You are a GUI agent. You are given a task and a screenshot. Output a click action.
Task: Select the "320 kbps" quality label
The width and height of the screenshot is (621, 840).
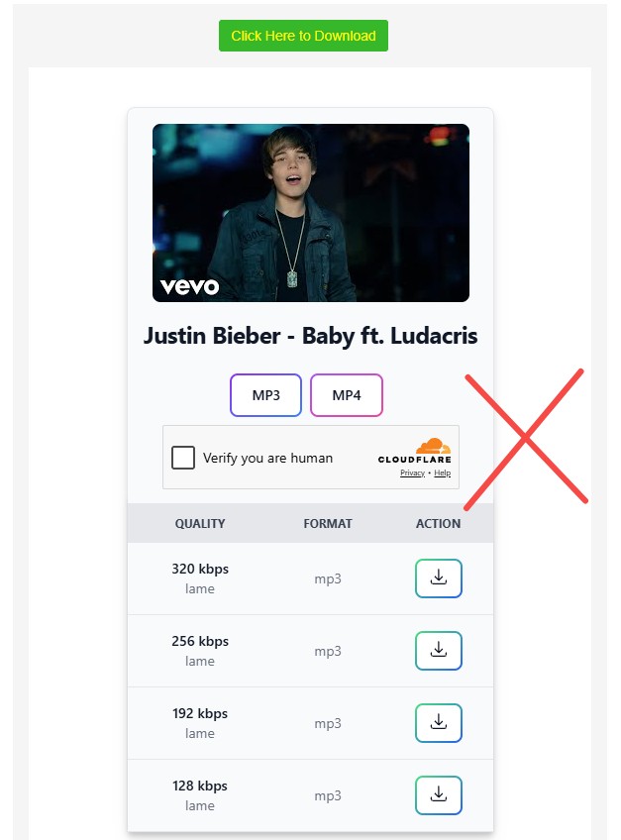[200, 570]
